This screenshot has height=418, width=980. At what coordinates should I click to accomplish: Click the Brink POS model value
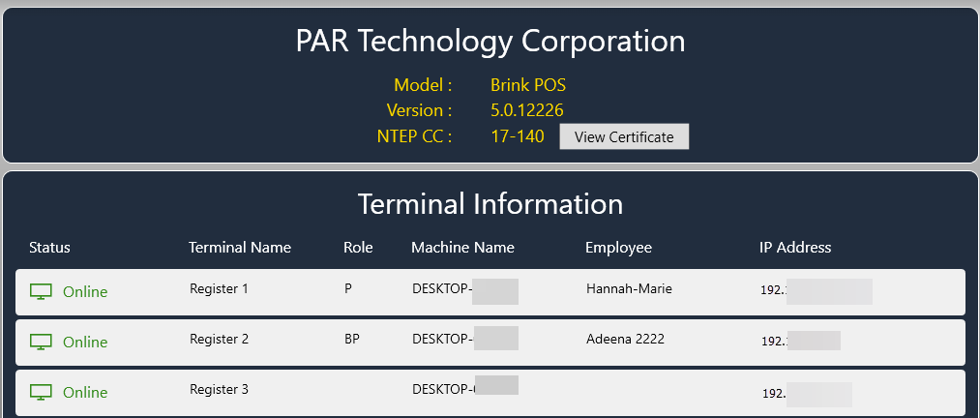[528, 84]
